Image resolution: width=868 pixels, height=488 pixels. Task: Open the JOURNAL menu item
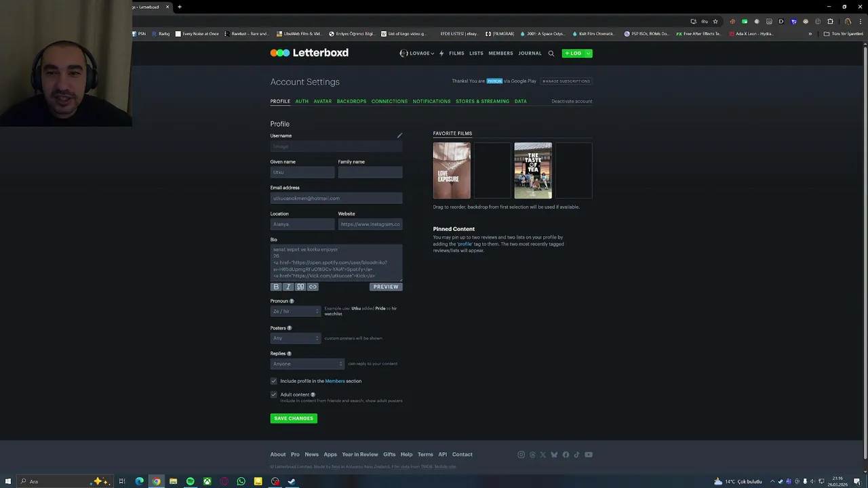click(x=530, y=53)
